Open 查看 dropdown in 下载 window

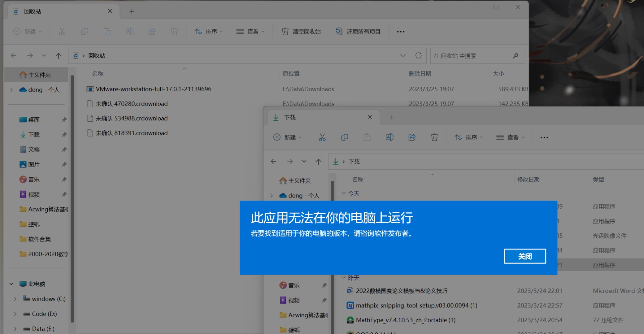tap(511, 137)
